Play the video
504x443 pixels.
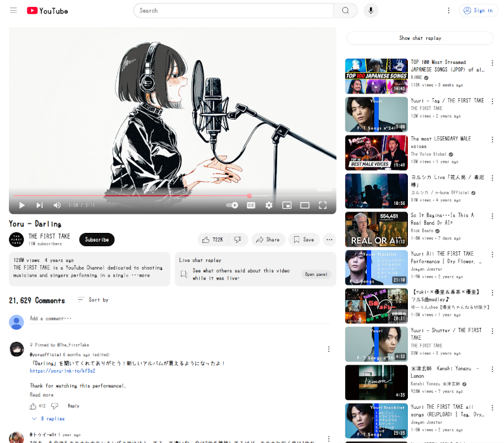click(22, 205)
